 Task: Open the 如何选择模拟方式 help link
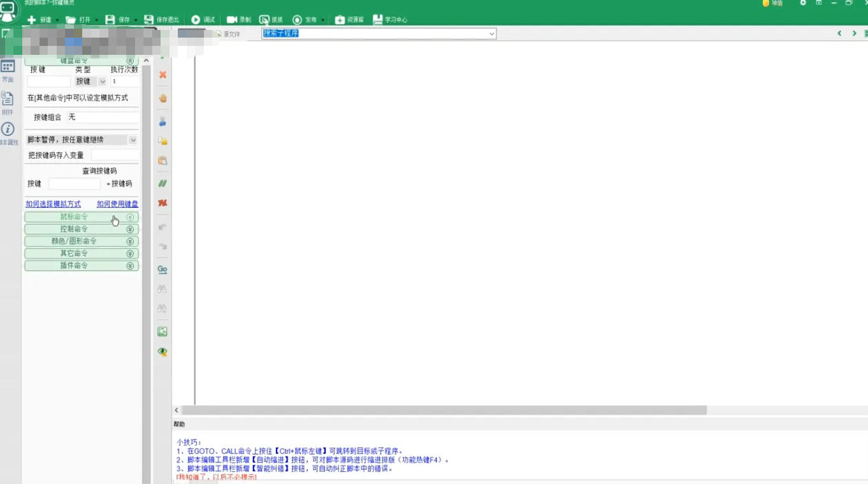(53, 204)
